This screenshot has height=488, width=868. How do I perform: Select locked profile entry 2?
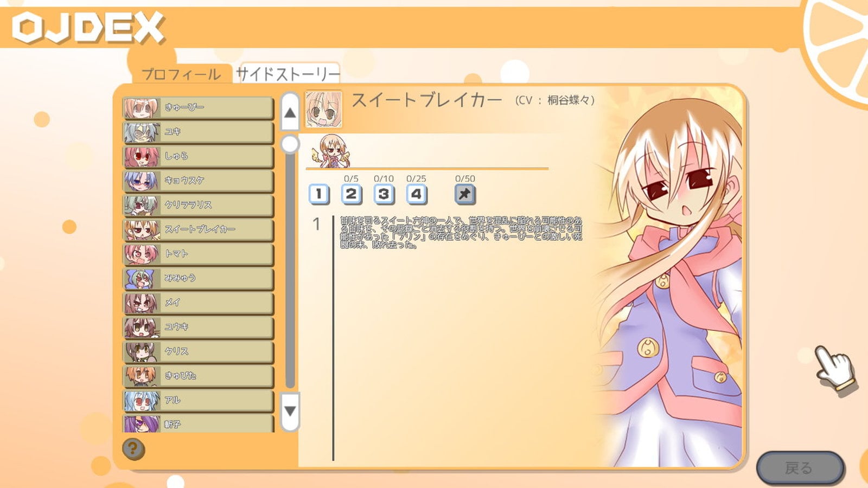[x=351, y=194]
